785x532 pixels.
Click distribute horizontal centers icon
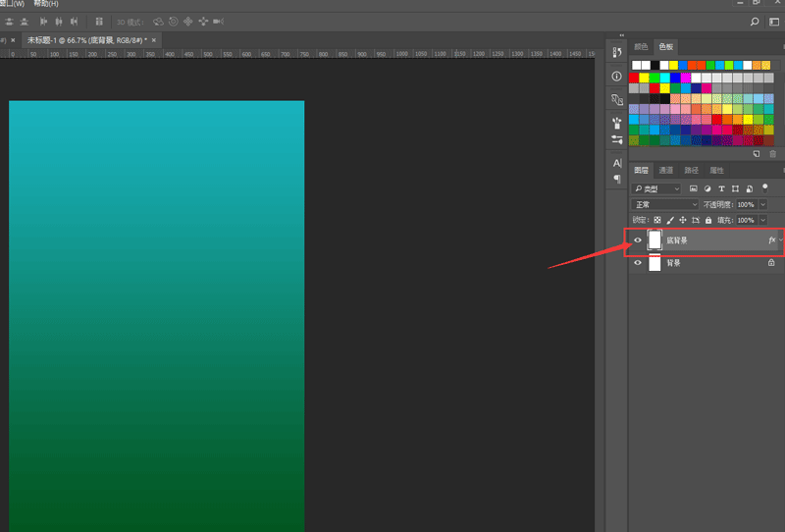point(59,22)
